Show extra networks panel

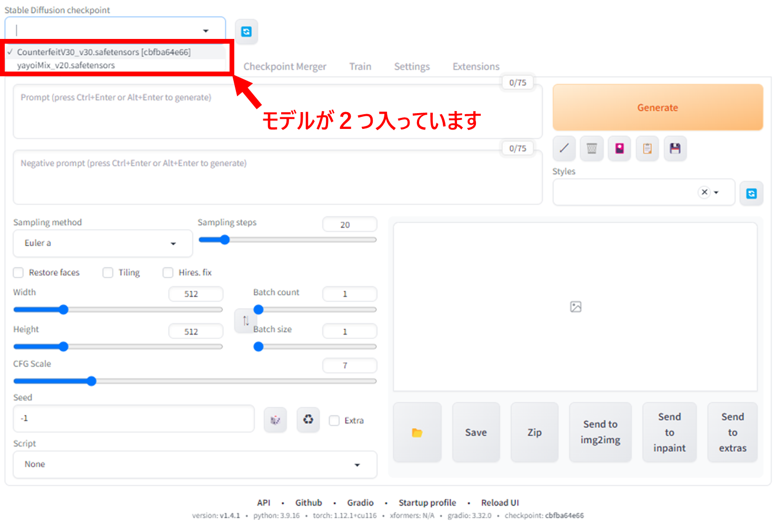(x=619, y=148)
